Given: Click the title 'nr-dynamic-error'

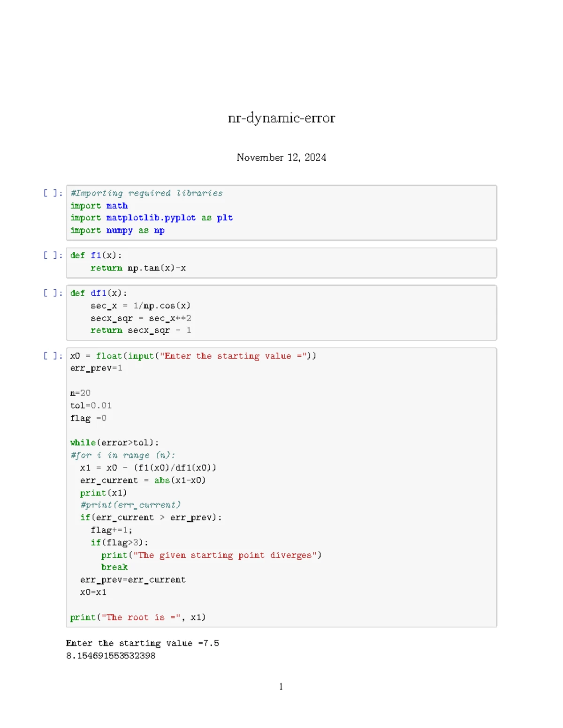Looking at the screenshot, I should (x=281, y=118).
